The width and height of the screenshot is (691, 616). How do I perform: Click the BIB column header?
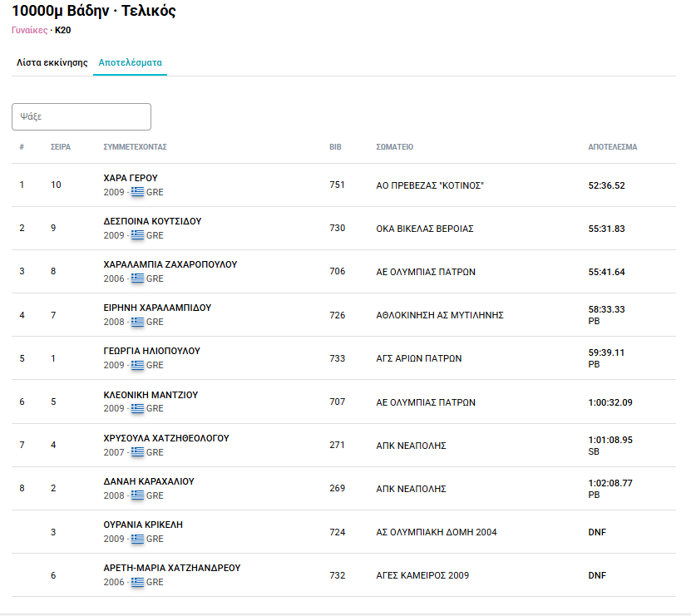(335, 147)
